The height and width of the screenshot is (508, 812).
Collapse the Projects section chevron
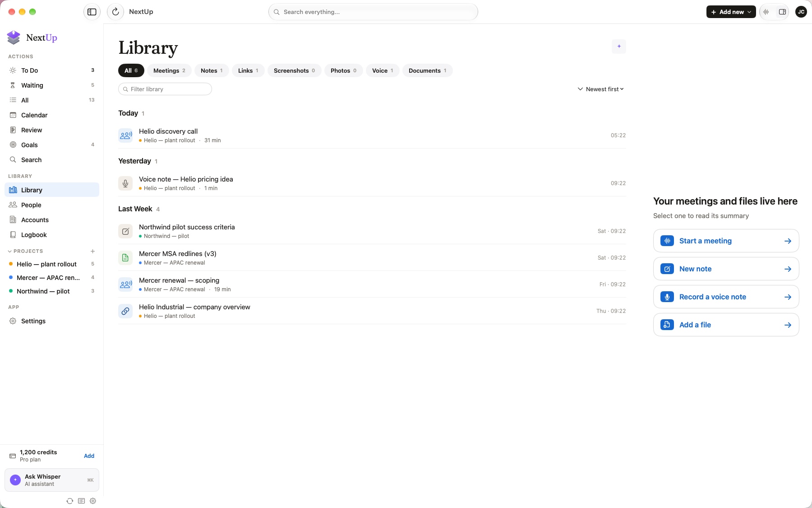[10, 251]
